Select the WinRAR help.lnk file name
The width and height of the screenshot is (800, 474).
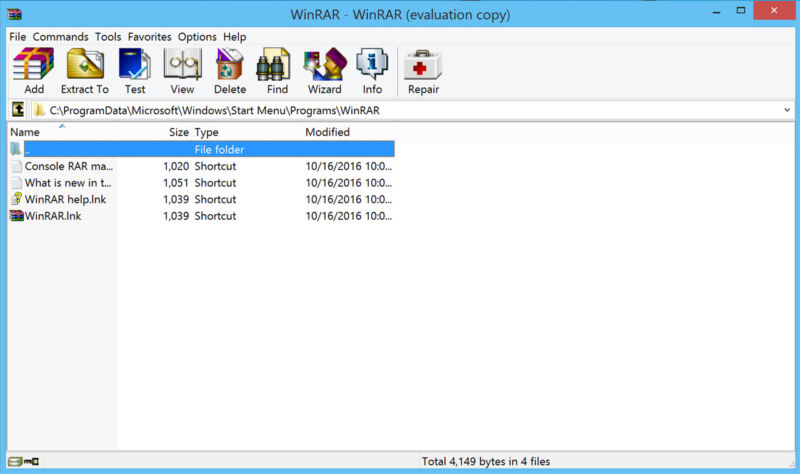click(x=65, y=199)
